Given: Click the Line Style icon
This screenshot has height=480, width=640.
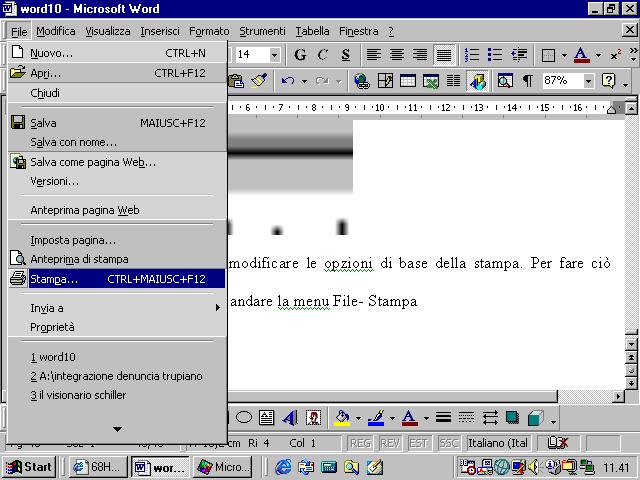Looking at the screenshot, I should 444,418.
